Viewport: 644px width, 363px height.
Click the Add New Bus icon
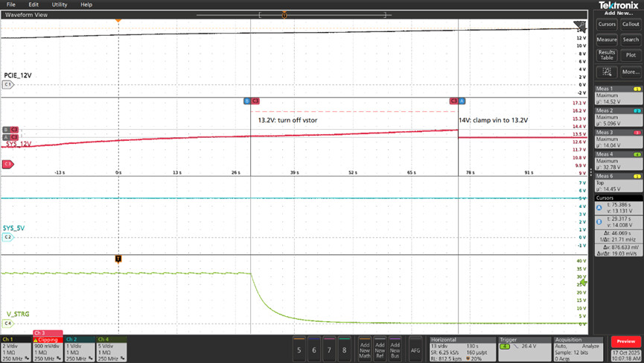(395, 349)
